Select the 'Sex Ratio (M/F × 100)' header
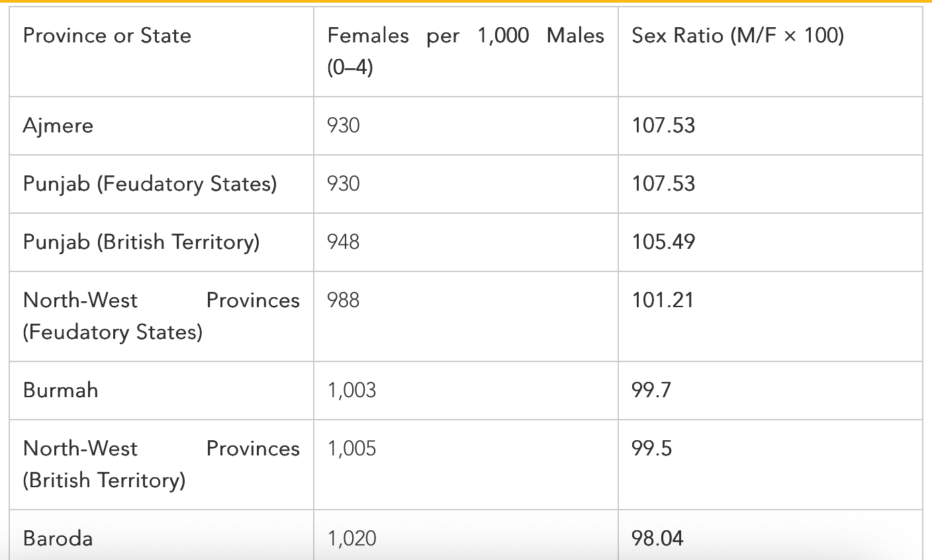The height and width of the screenshot is (560, 932). [738, 36]
